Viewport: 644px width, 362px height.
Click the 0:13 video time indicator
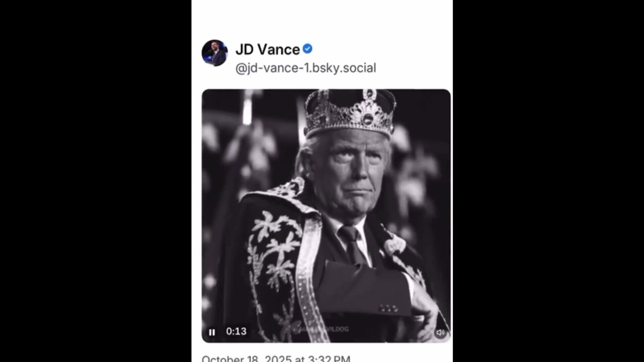tap(236, 331)
